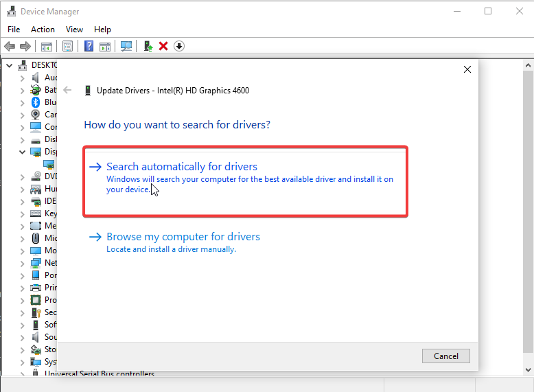
Task: Select the Print queues printer icon
Action: coord(36,288)
